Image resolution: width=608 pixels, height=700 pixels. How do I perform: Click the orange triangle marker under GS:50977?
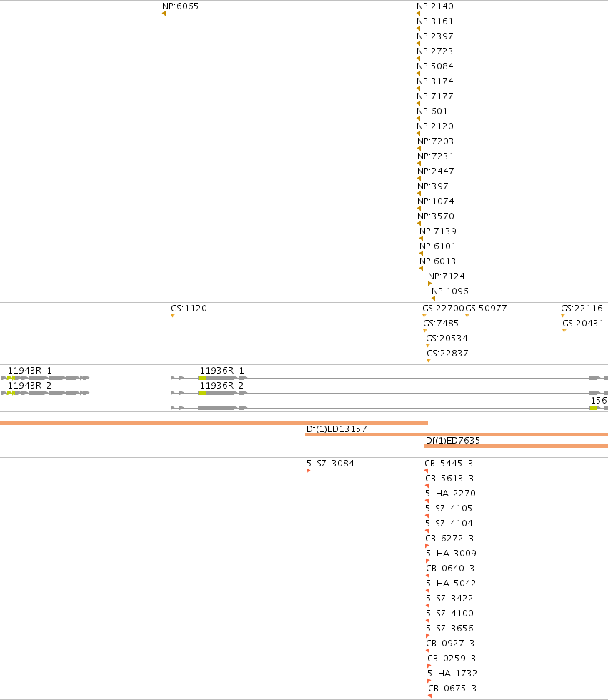point(467,316)
